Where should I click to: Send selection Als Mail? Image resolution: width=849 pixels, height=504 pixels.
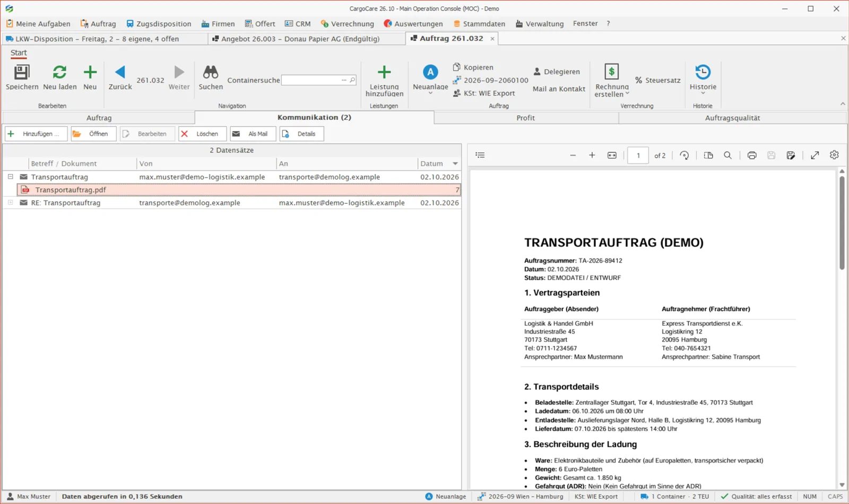253,134
